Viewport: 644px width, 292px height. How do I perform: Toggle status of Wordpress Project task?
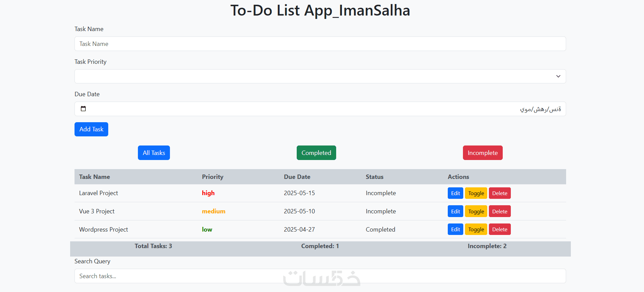476,230
